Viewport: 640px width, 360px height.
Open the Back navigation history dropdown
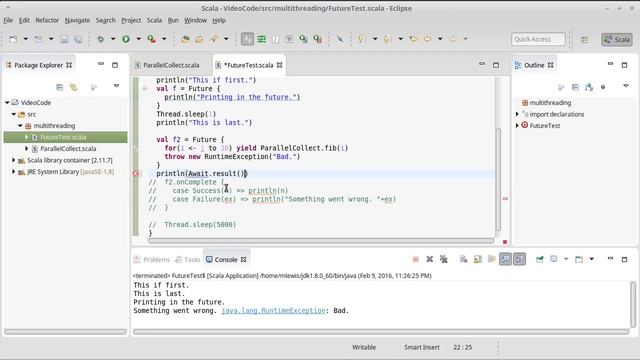[x=440, y=39]
